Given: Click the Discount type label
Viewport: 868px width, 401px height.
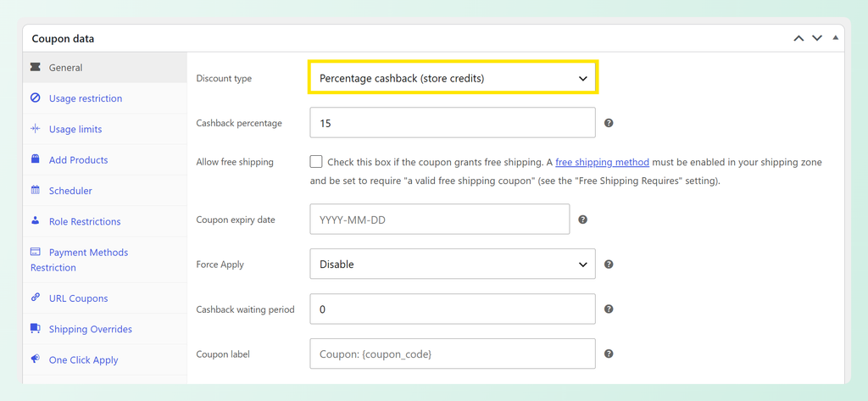Looking at the screenshot, I should [224, 79].
